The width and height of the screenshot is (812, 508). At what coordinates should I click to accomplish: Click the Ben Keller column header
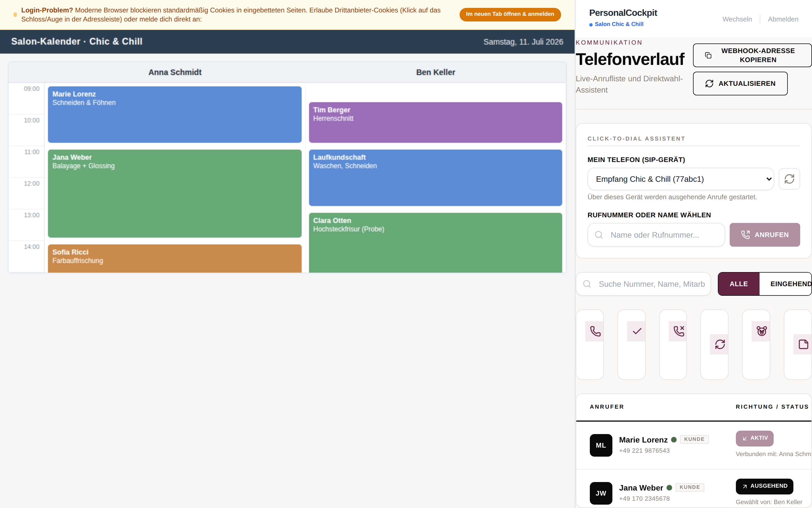[x=436, y=72]
